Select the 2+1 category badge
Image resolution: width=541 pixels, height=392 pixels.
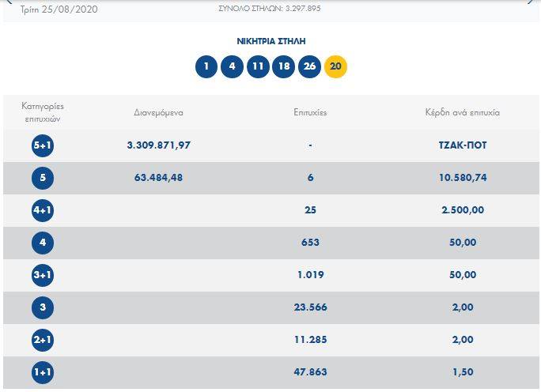click(x=43, y=341)
